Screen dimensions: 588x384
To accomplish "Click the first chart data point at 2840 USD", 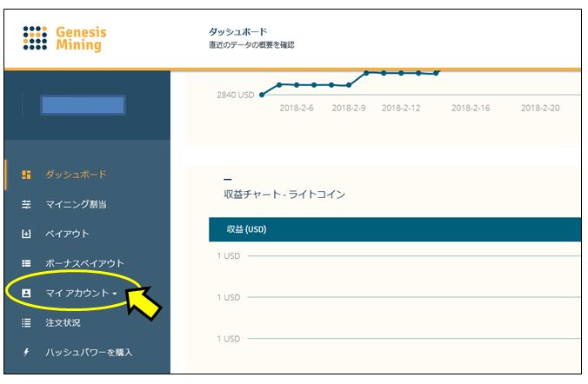I will pyautogui.click(x=262, y=95).
